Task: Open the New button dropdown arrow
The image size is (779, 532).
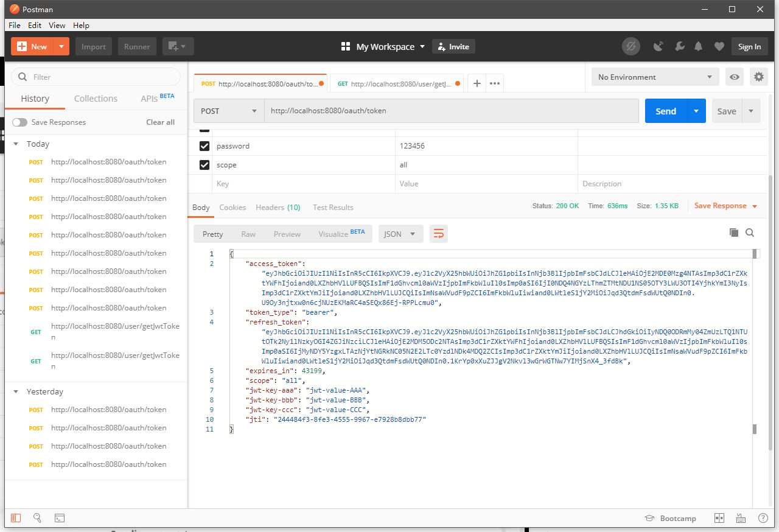Action: 61,46
